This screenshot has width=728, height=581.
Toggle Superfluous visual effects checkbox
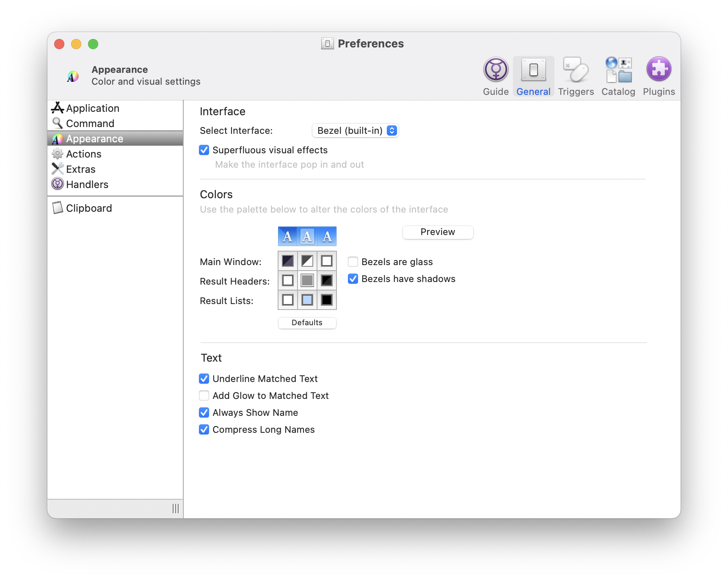204,150
